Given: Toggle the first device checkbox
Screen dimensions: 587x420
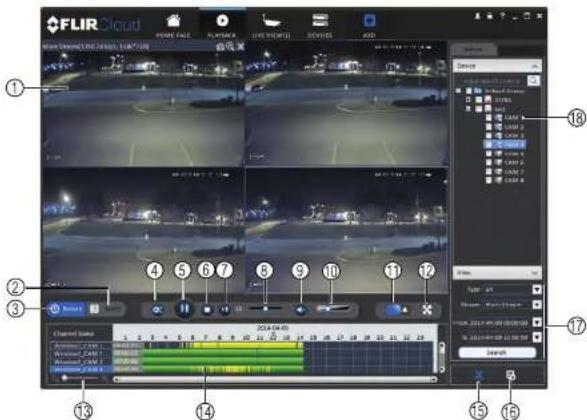Looking at the screenshot, I should 478,100.
